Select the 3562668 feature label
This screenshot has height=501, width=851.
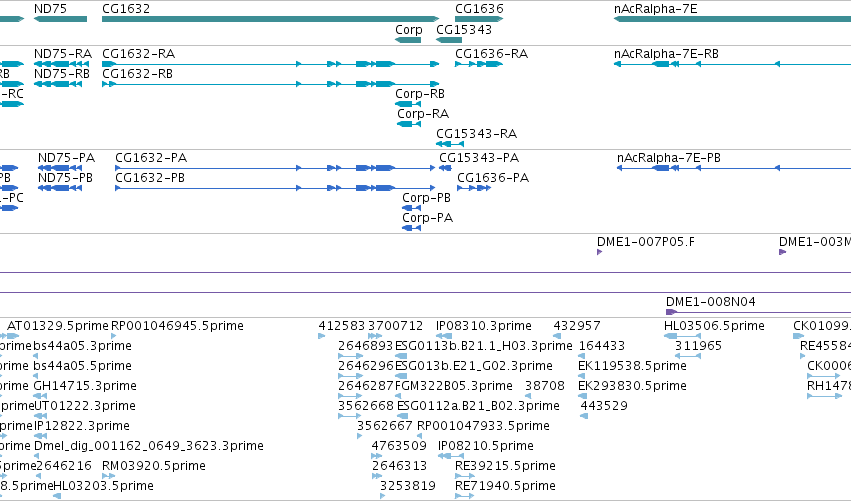(x=365, y=406)
